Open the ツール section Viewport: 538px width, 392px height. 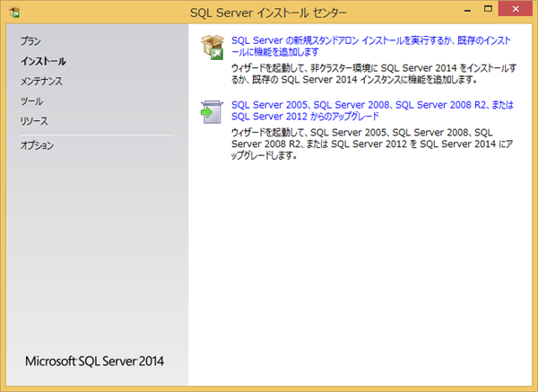[x=31, y=101]
